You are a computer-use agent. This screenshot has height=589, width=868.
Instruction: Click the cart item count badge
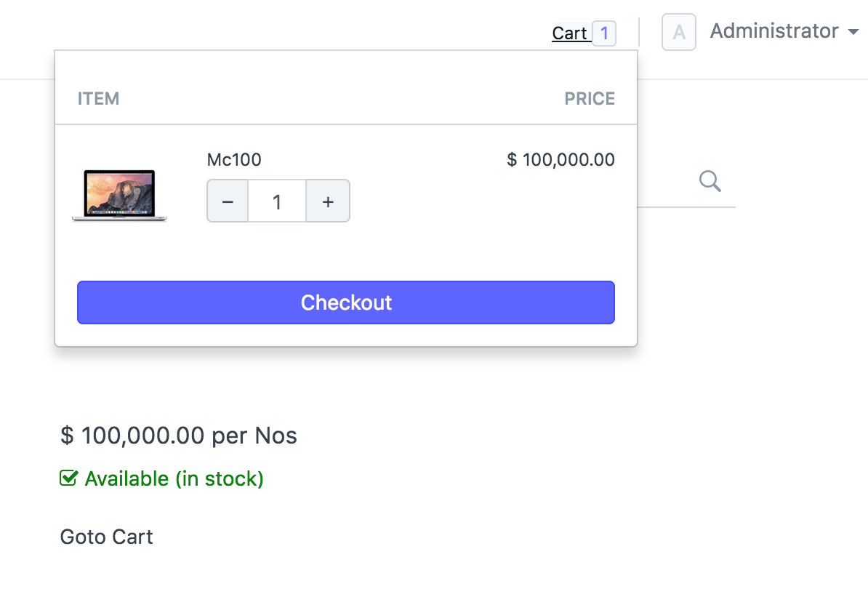604,33
